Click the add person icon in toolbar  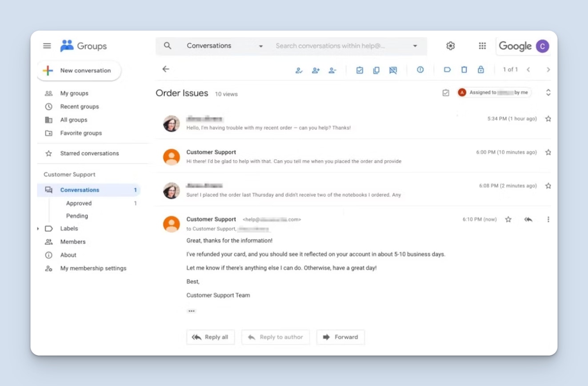316,70
